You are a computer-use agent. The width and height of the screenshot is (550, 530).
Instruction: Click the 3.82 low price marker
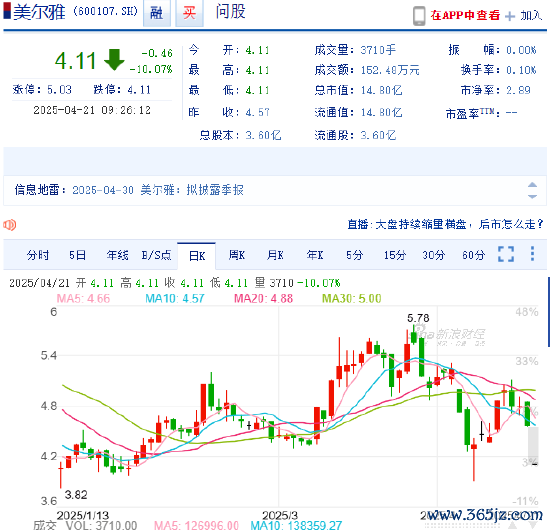click(x=76, y=495)
